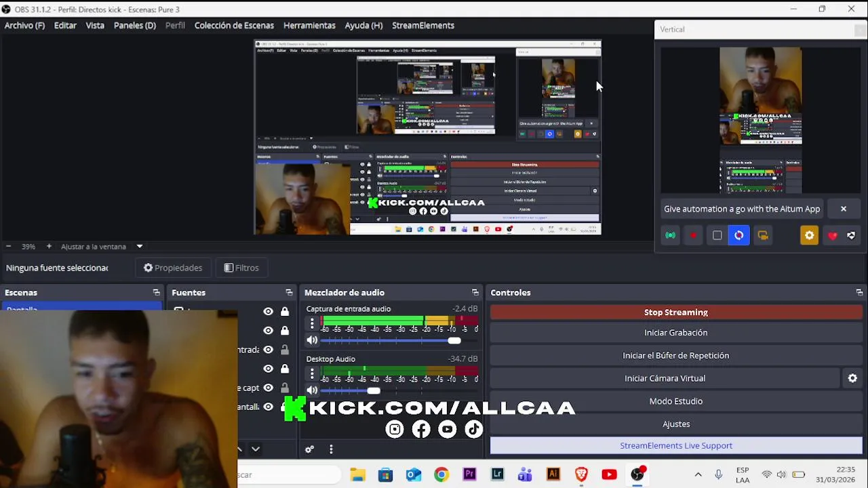
Task: Toggle visibility of topmost Fuentes source
Action: click(x=268, y=311)
